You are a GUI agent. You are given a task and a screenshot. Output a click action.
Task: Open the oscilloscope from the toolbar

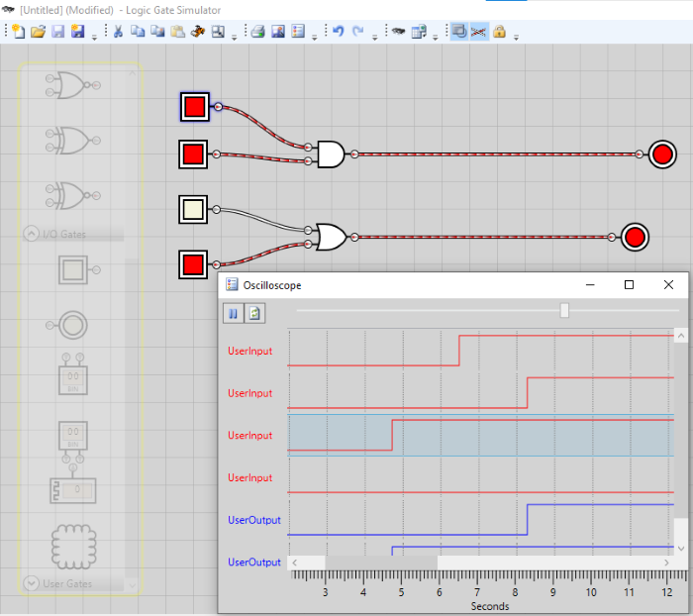[x=298, y=32]
